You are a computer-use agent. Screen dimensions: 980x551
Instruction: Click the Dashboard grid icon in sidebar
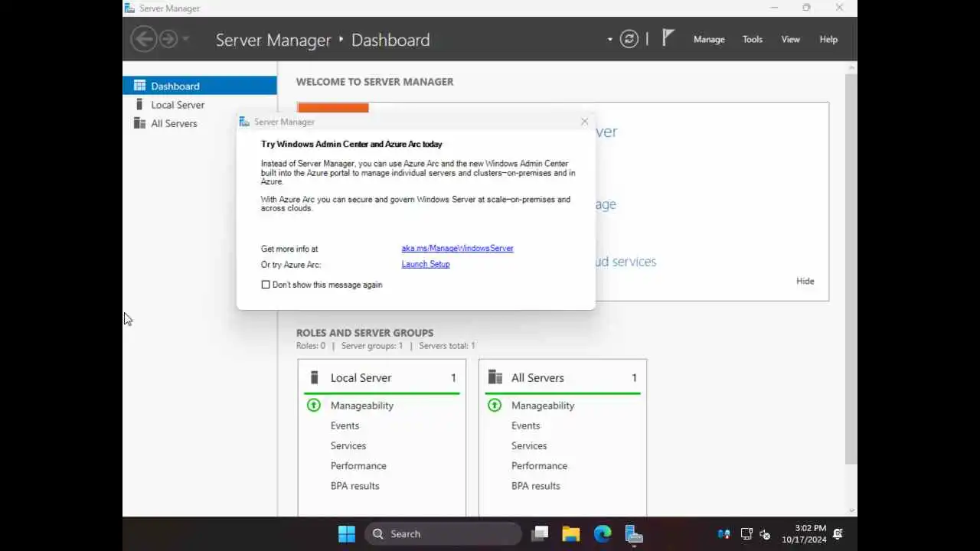coord(139,86)
